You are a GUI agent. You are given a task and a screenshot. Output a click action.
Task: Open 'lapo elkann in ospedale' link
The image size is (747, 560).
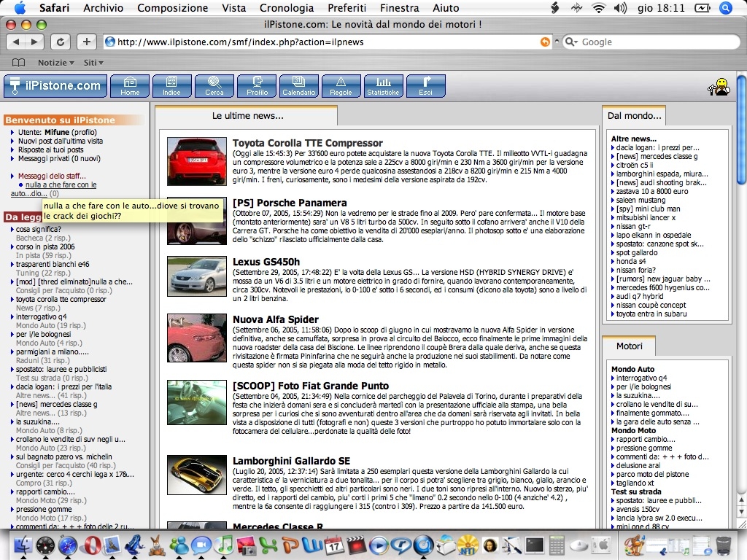(654, 236)
